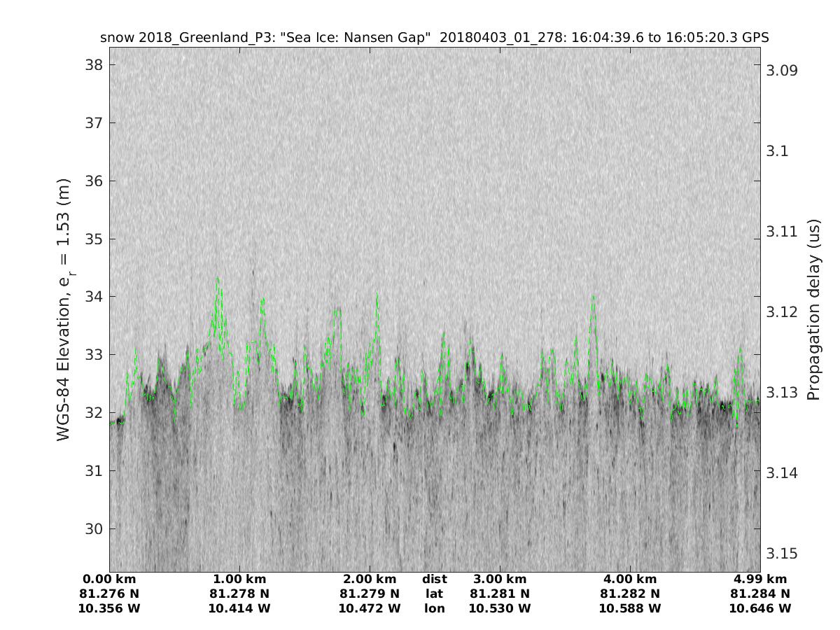
Task: Click the 30 elevation tick label
Action: 92,528
